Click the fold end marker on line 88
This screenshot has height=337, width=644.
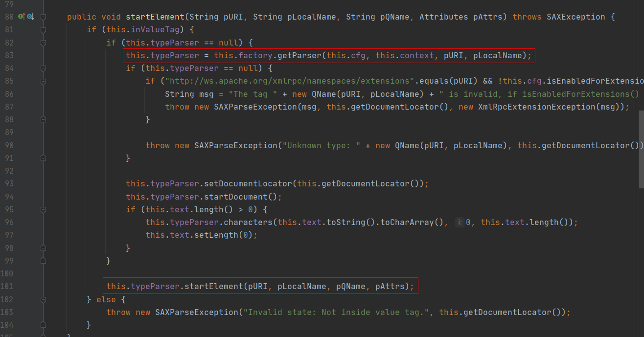click(x=43, y=119)
